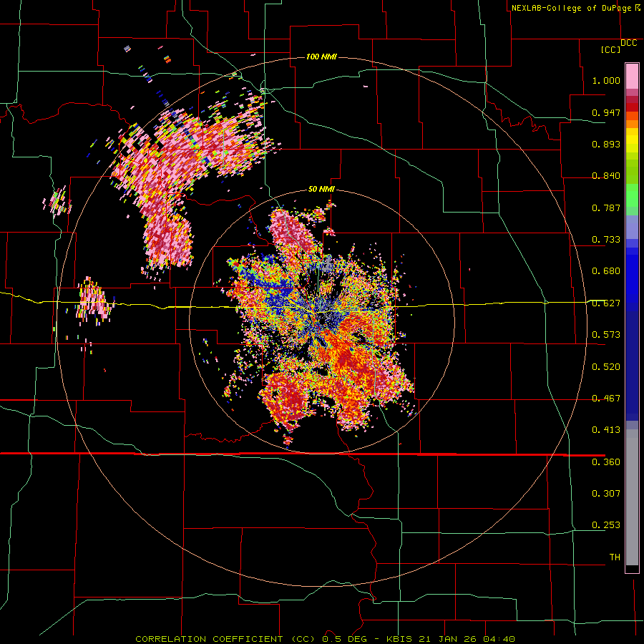Viewport: 644px width, 644px height.
Task: Click the 0.680 scale value
Action: pos(606,271)
